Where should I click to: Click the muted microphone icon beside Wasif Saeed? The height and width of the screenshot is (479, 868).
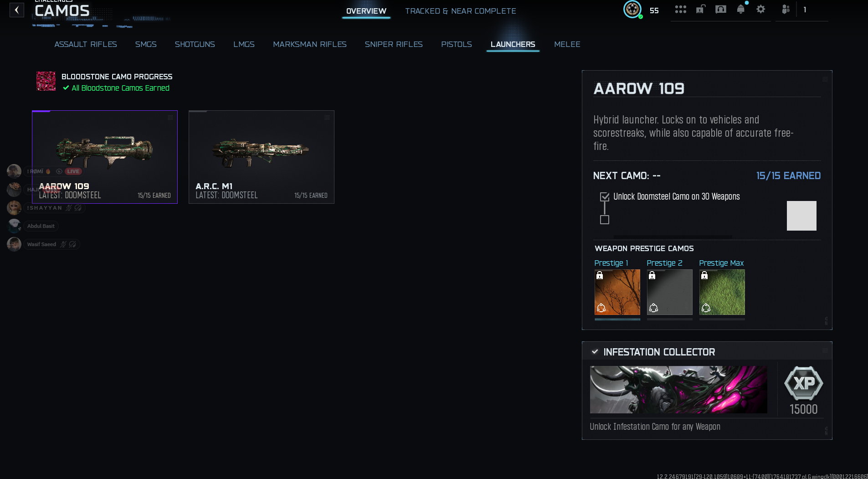tap(63, 244)
